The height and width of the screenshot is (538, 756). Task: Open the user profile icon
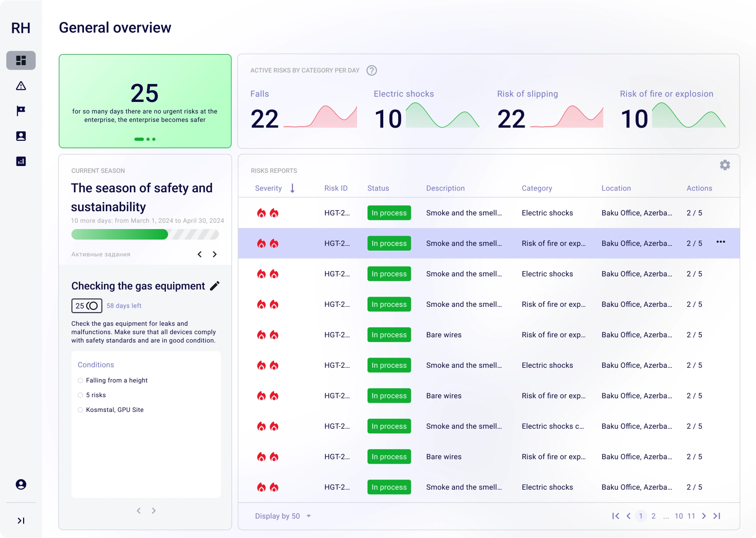click(x=21, y=484)
